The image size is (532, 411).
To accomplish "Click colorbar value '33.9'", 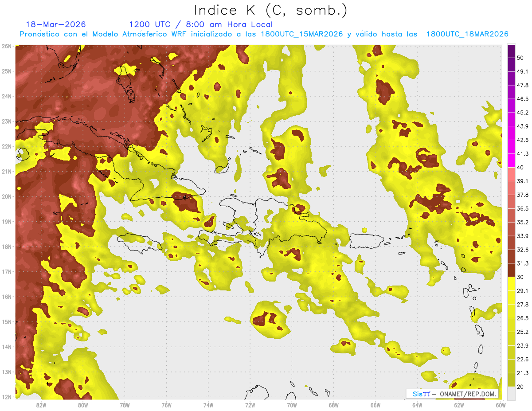I will pyautogui.click(x=523, y=236).
